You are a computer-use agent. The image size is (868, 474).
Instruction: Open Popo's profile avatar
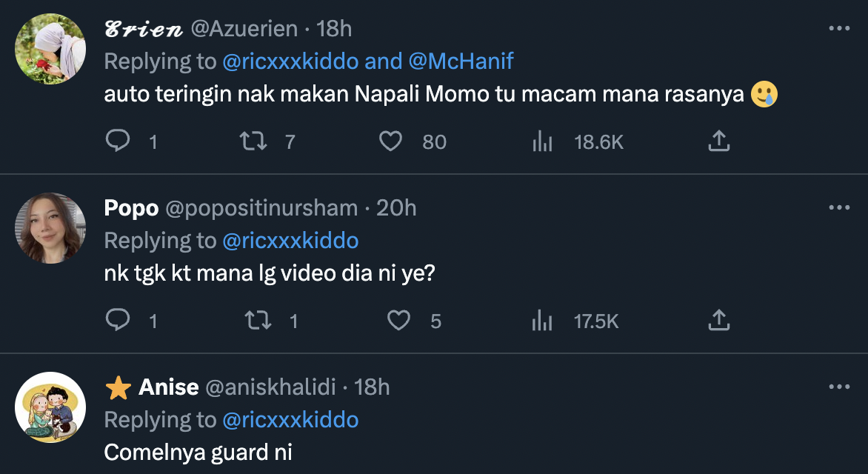click(x=50, y=228)
